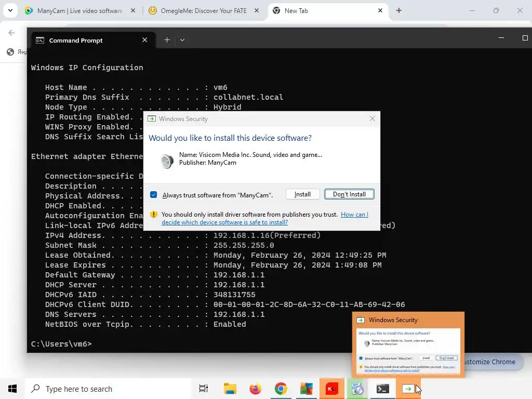Add a new terminal tab
This screenshot has width=532, height=399.
click(x=167, y=40)
